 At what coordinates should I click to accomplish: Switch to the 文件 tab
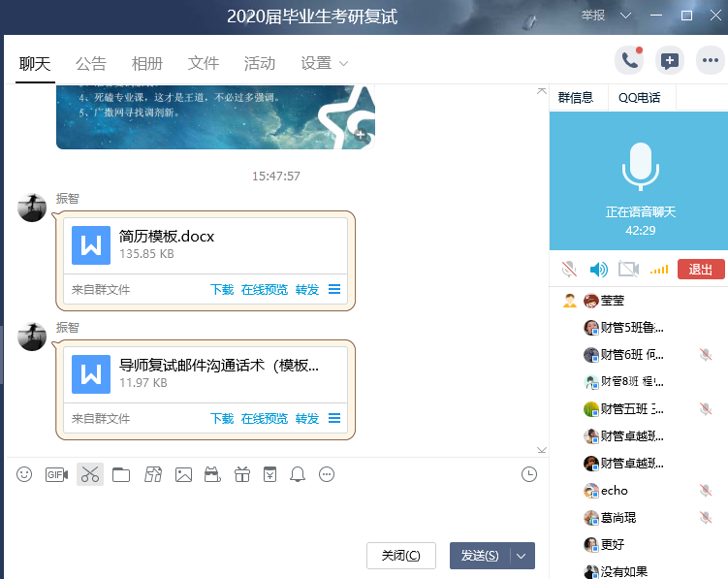[x=204, y=63]
